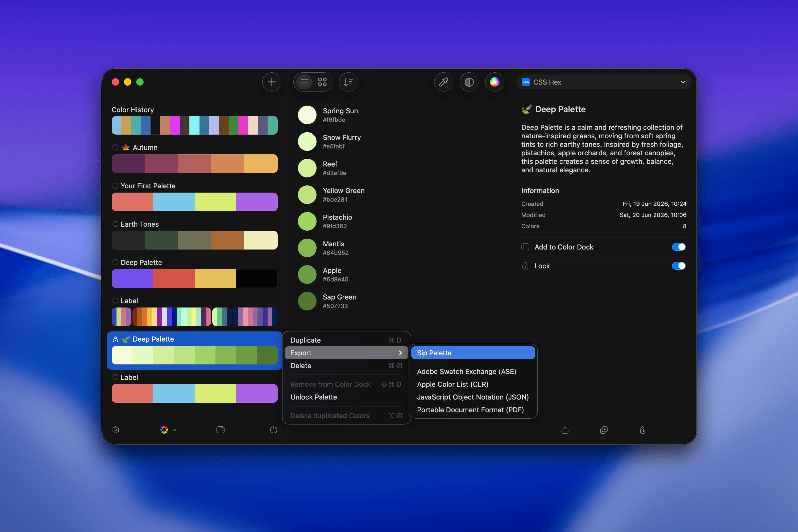Choose Delete from context menu
Viewport: 798px width, 532px height.
[x=346, y=366]
